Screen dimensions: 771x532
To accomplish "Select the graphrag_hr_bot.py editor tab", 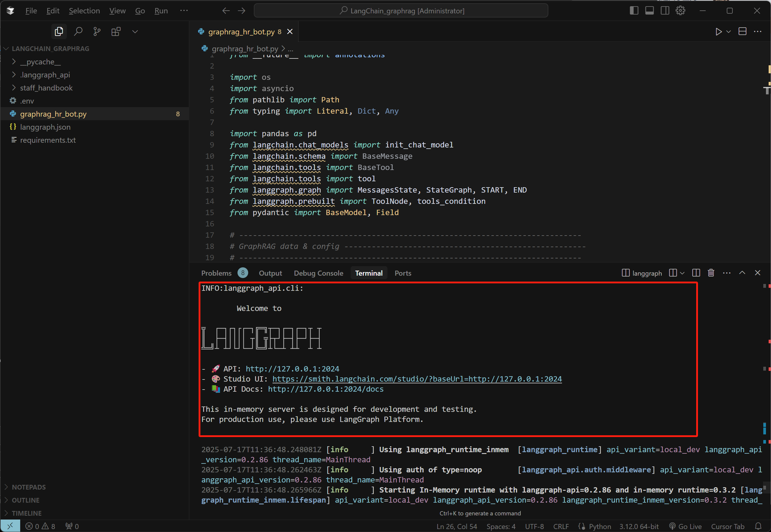I will pos(244,32).
